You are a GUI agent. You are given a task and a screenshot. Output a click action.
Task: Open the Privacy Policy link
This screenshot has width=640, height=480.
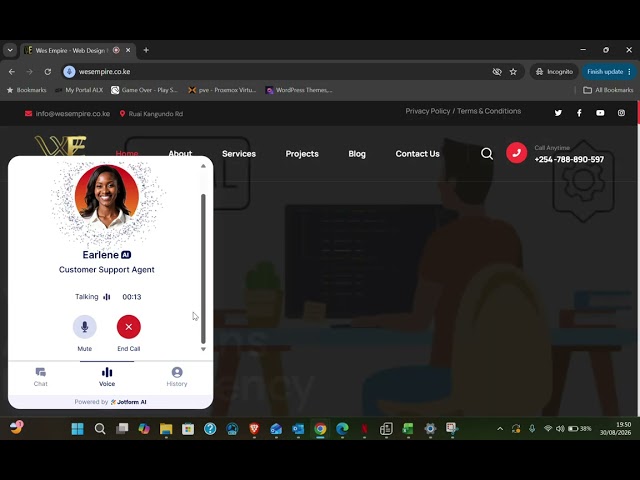click(x=427, y=111)
